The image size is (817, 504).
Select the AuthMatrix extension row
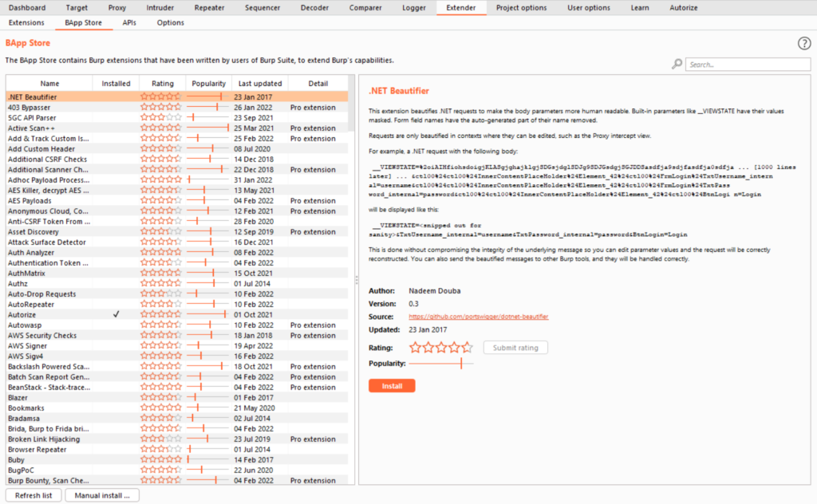tap(177, 273)
